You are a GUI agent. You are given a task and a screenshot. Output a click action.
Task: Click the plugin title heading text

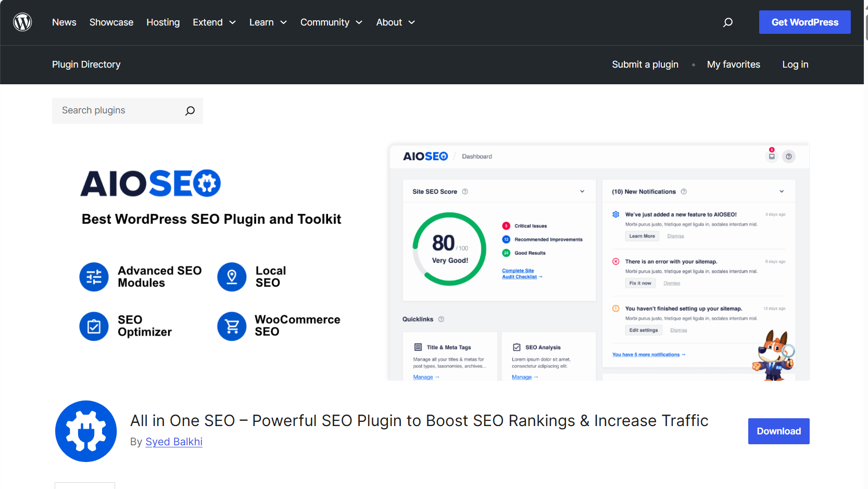[419, 420]
